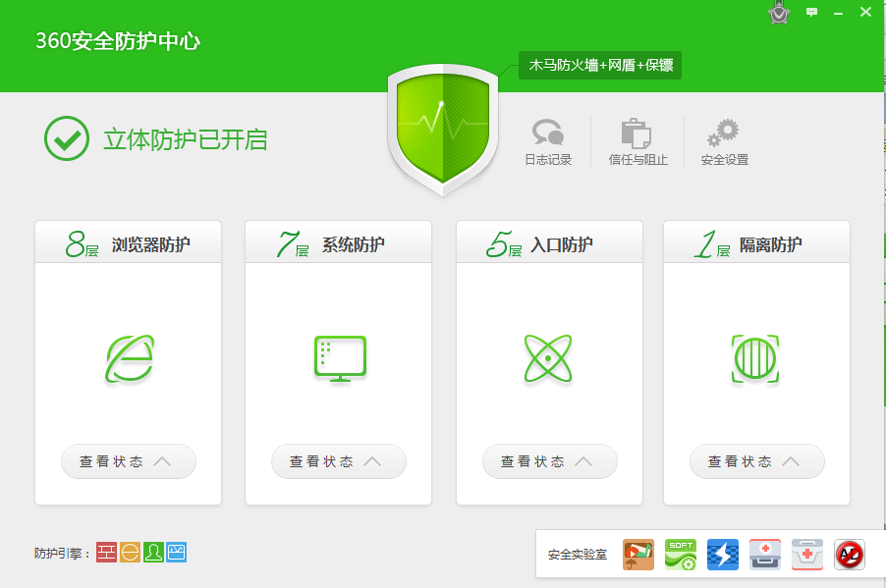Expand 查看状态 under 浏览器防护

[x=129, y=461]
